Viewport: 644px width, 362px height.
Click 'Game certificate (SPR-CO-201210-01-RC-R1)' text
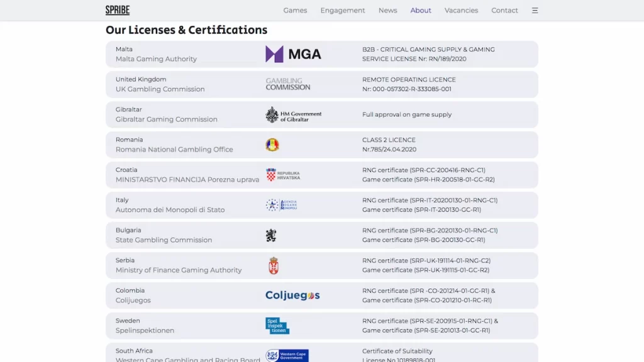pos(427,300)
